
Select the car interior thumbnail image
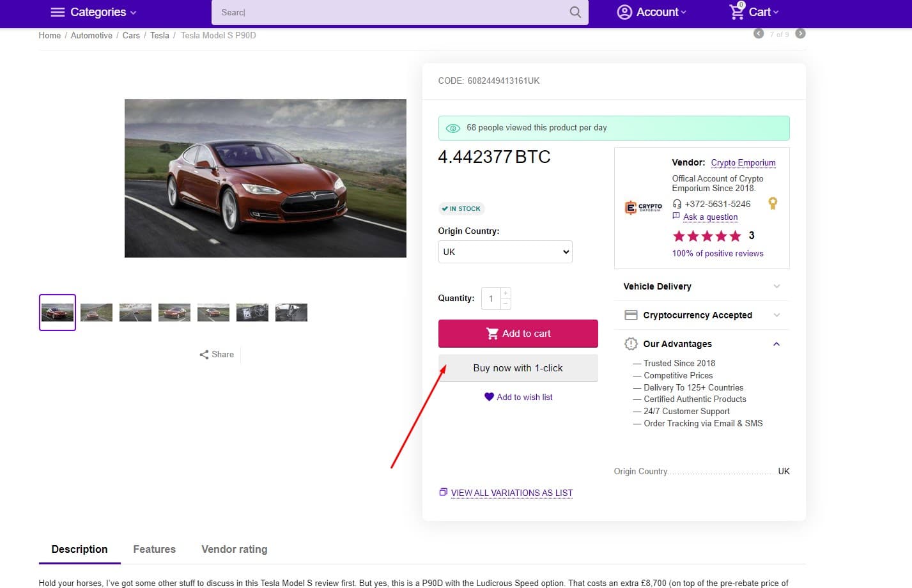pos(252,313)
